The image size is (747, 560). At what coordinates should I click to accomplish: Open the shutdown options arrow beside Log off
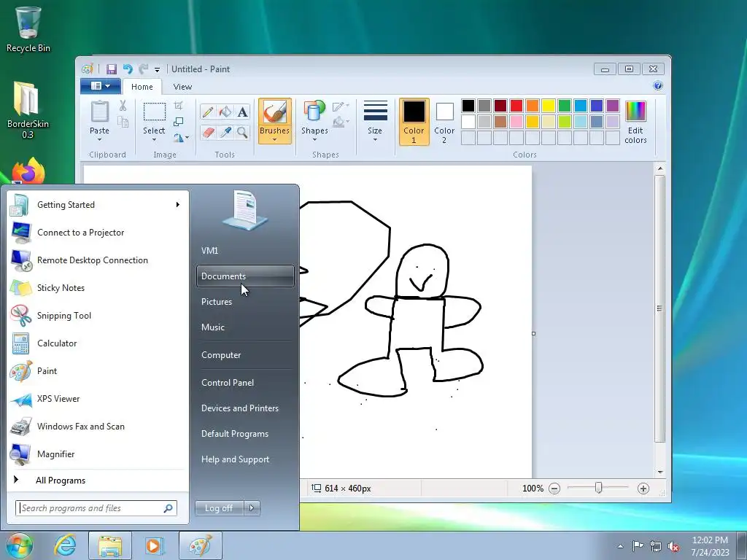click(252, 508)
